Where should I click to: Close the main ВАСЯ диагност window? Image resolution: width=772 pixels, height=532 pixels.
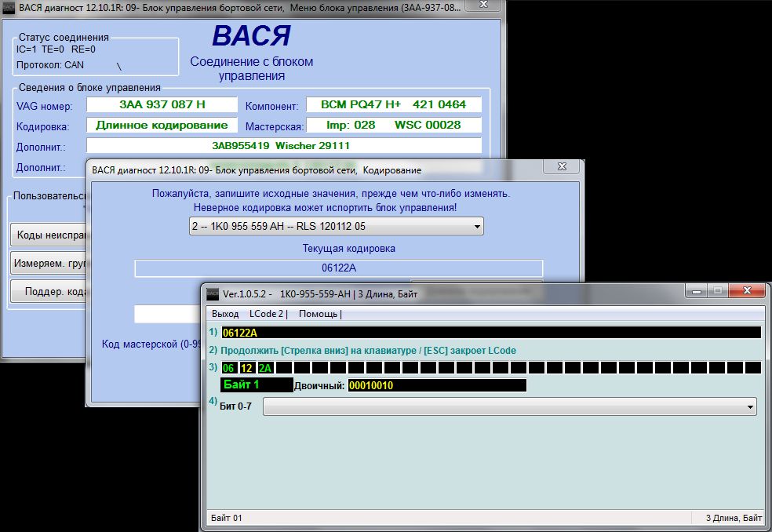click(483, 5)
